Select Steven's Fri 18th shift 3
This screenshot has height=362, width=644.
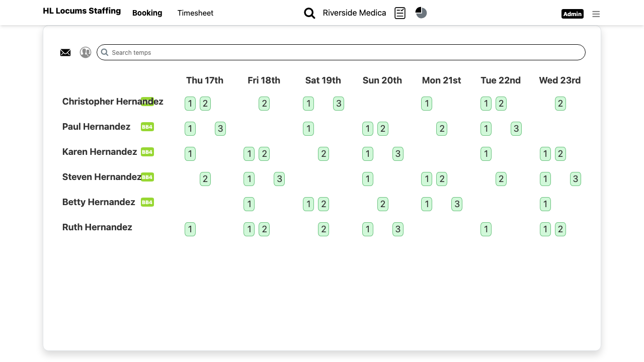tap(279, 179)
